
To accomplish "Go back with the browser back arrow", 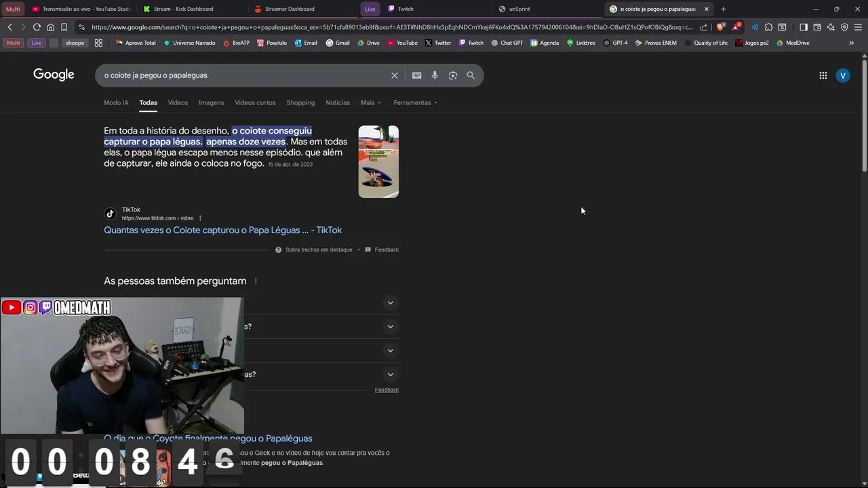I will point(9,27).
